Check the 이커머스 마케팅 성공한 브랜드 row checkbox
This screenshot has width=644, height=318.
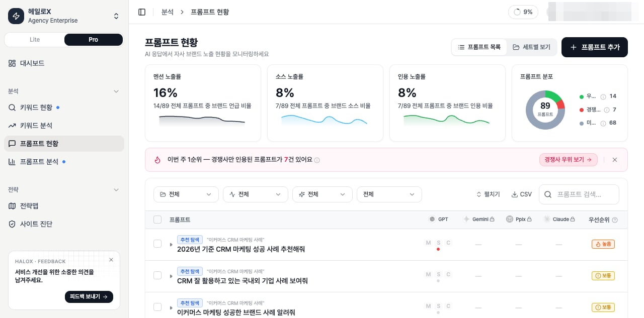[x=157, y=307]
